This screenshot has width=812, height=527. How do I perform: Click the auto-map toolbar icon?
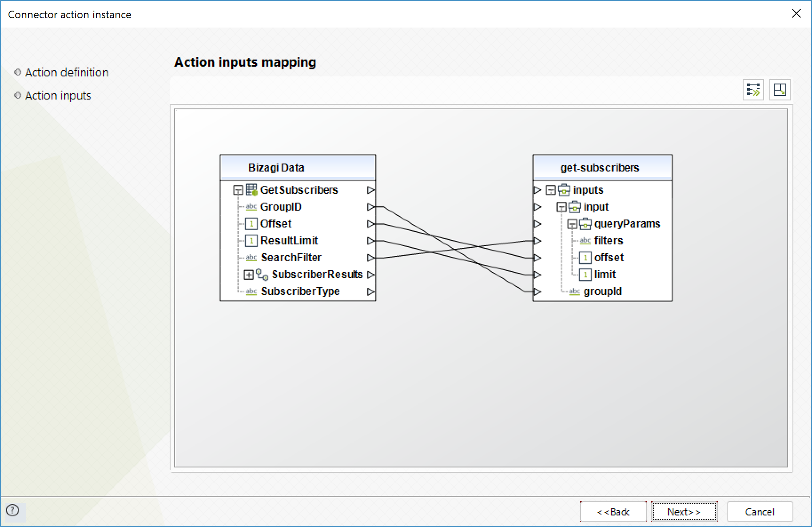(753, 90)
